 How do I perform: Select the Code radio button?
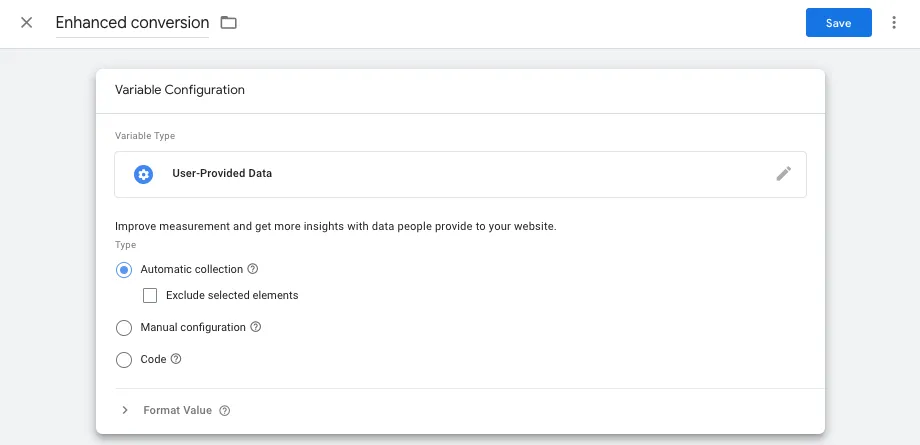pos(124,359)
